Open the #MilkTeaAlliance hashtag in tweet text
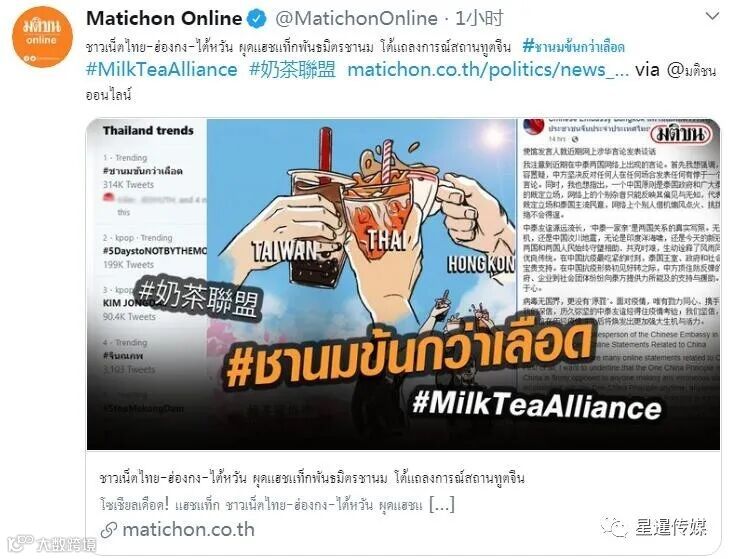 click(162, 70)
